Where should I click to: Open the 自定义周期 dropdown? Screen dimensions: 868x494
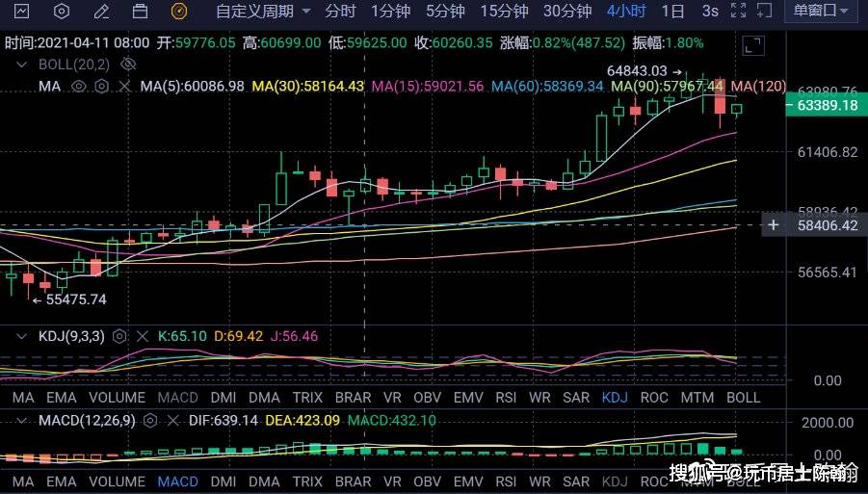(x=263, y=11)
